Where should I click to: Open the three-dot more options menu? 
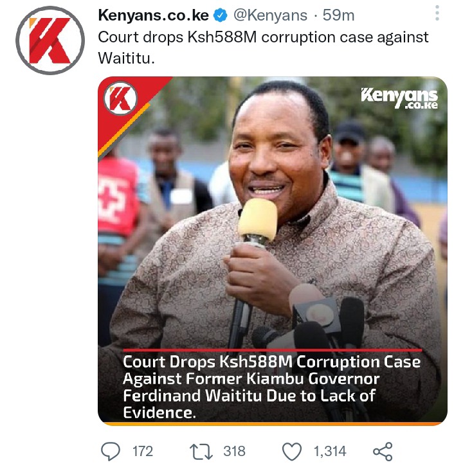point(437,13)
